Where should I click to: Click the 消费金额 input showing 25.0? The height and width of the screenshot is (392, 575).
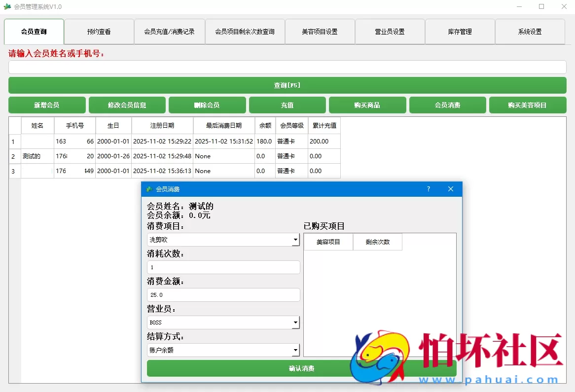(223, 294)
